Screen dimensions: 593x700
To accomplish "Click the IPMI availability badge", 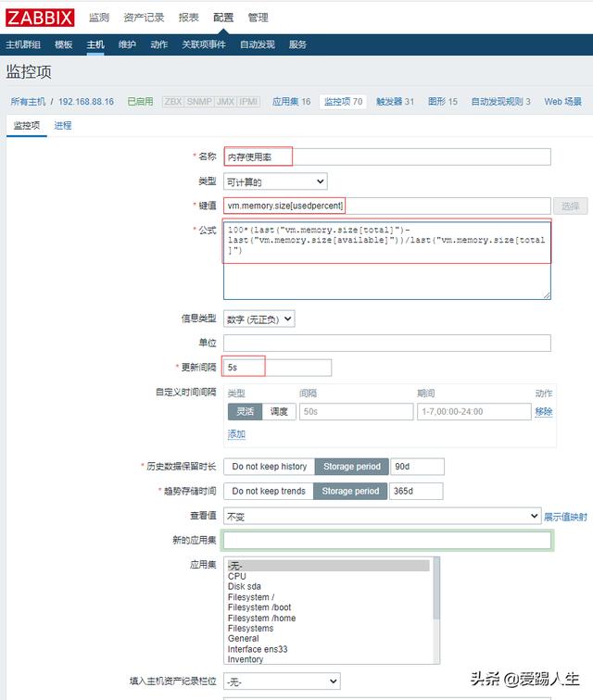I will [x=248, y=102].
